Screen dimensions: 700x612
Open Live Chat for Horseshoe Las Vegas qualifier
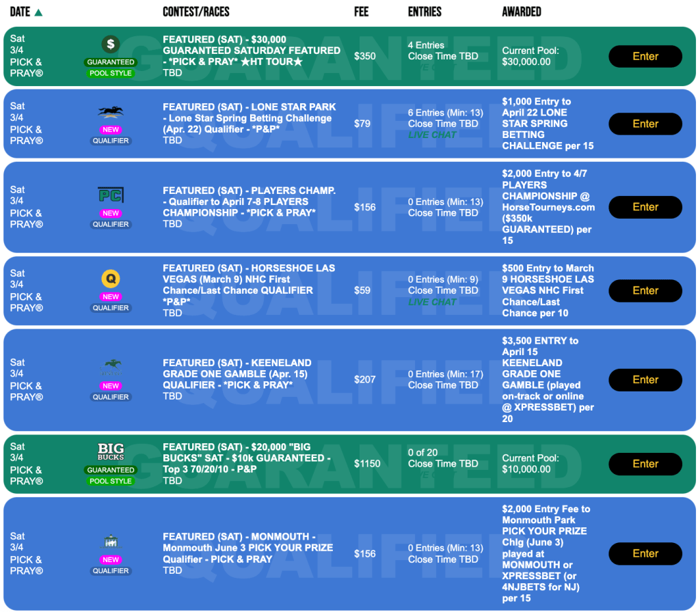point(432,302)
